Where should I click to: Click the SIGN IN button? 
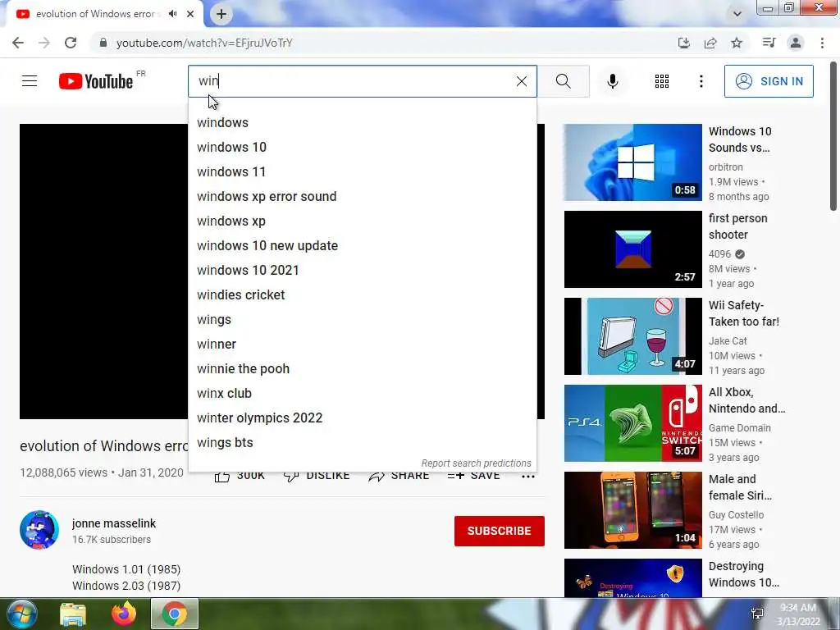click(769, 81)
